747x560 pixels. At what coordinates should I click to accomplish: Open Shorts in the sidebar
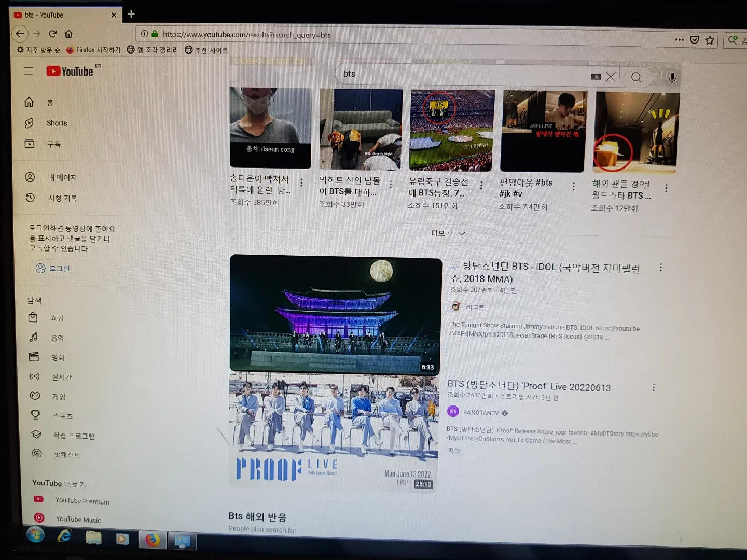pos(57,123)
